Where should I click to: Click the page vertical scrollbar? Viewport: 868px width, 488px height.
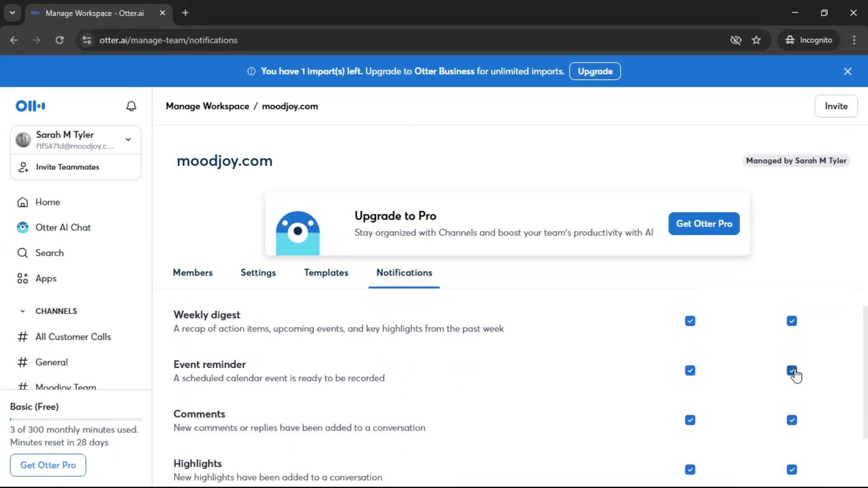pyautogui.click(x=865, y=373)
